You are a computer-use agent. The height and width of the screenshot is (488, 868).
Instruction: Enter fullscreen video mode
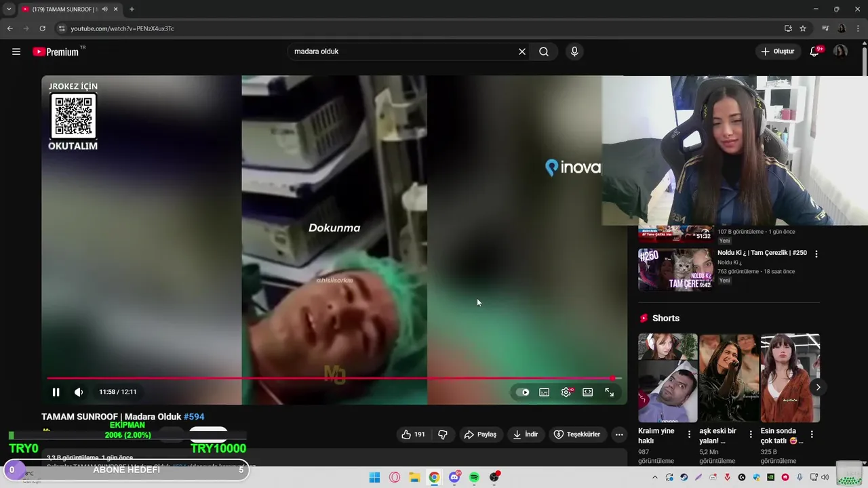(x=610, y=392)
